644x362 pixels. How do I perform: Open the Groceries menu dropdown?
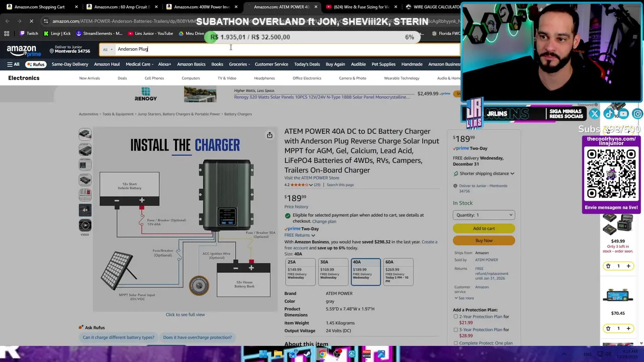[x=239, y=64]
